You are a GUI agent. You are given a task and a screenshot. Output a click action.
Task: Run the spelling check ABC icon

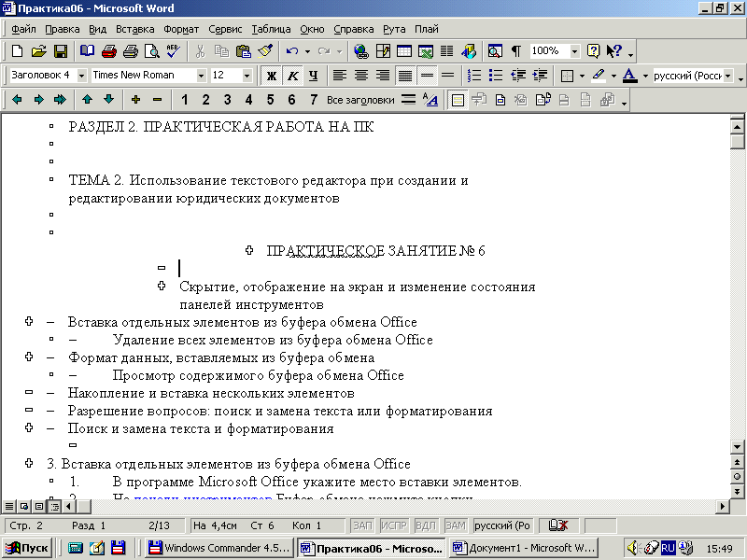click(x=174, y=51)
